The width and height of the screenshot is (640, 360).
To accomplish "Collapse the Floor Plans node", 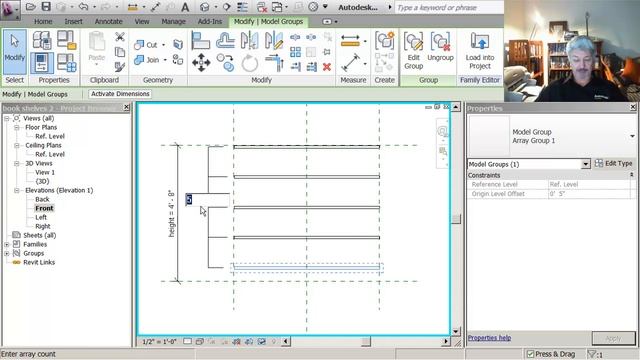I will (x=17, y=127).
